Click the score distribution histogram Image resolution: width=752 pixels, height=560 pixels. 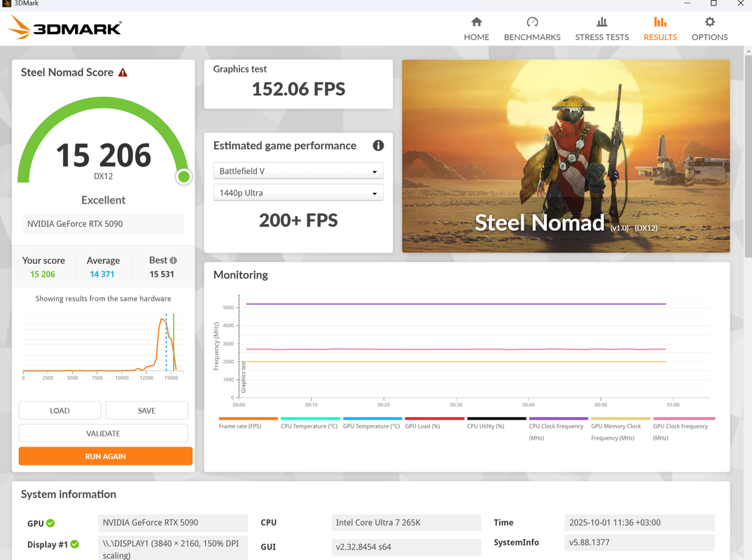(x=103, y=343)
